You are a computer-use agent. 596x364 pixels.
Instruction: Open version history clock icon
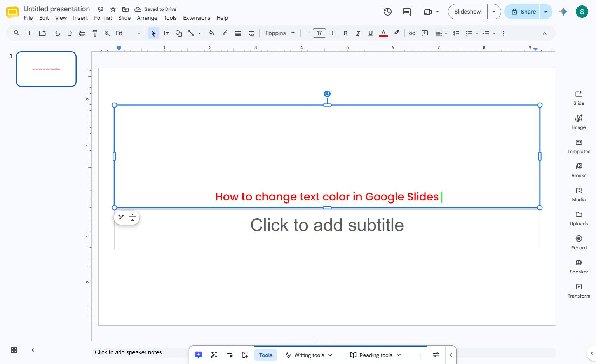pyautogui.click(x=387, y=12)
